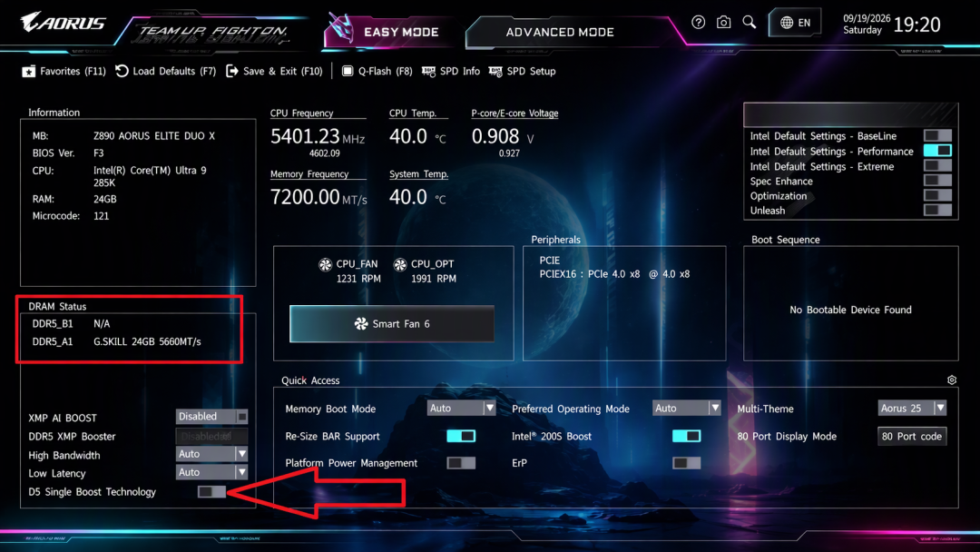This screenshot has height=552, width=980.
Task: Take a screenshot with the camera icon
Action: coord(723,23)
